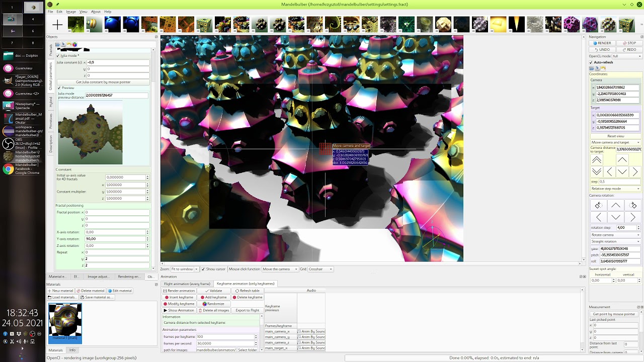
Task: Select the material 1 thumbnail
Action: pyautogui.click(x=65, y=323)
